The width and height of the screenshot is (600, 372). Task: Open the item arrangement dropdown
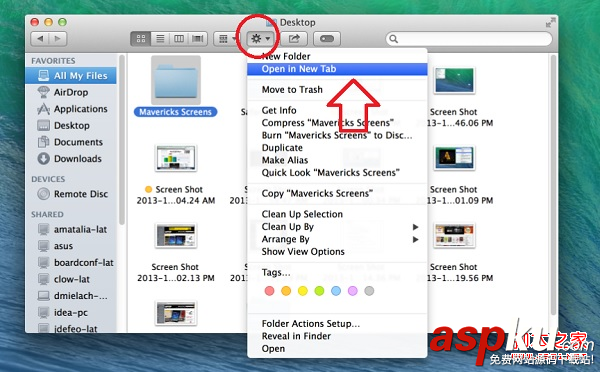click(x=226, y=39)
